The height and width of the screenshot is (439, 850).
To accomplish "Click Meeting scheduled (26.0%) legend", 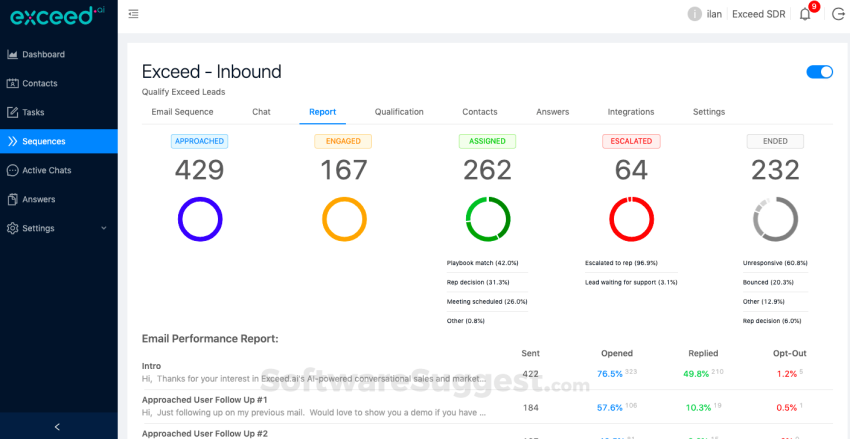I will click(487, 301).
